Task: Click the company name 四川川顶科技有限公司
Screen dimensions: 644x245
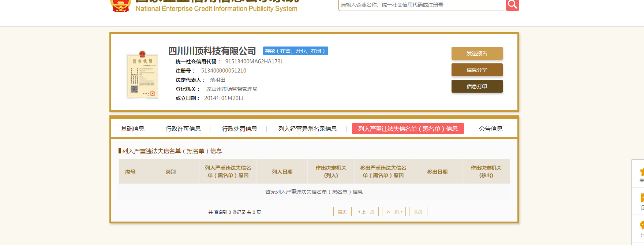Action: (x=212, y=51)
